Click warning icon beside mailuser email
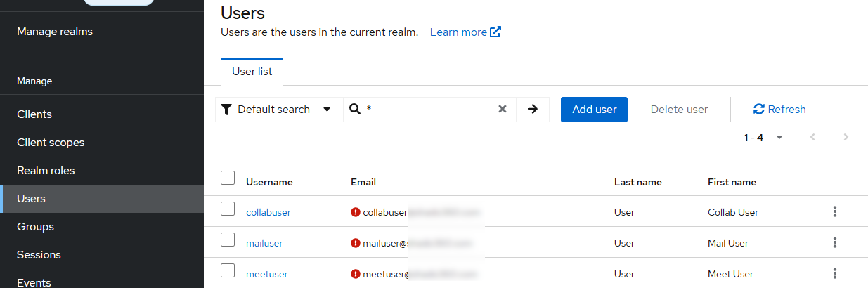The height and width of the screenshot is (288, 868). (355, 243)
